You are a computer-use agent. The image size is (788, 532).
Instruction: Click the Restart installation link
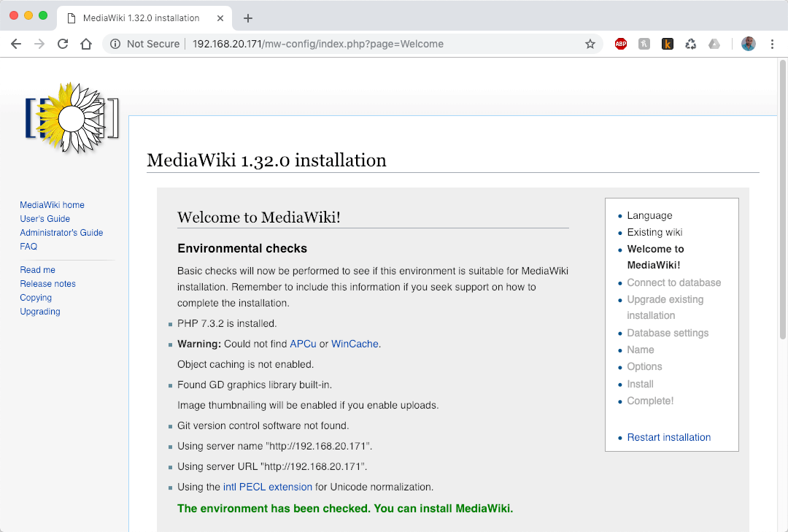click(668, 437)
